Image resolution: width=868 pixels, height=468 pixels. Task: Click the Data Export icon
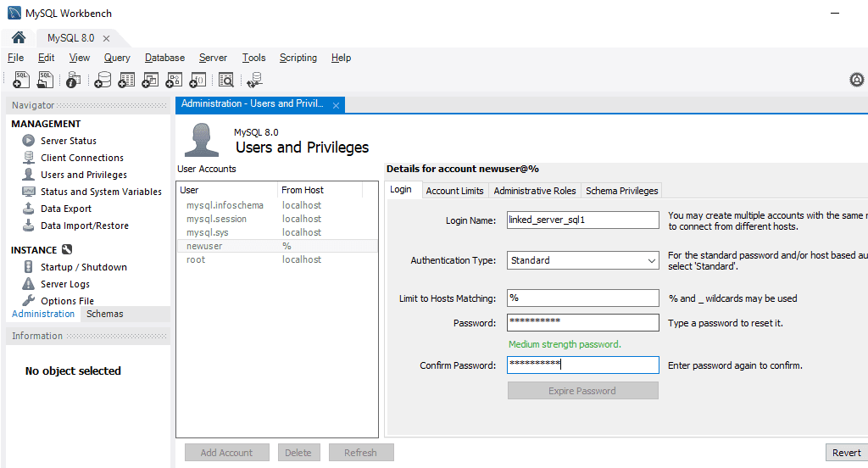(x=28, y=209)
